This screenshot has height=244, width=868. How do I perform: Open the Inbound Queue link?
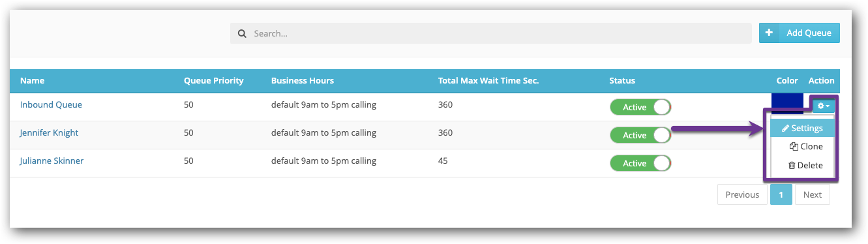(51, 105)
